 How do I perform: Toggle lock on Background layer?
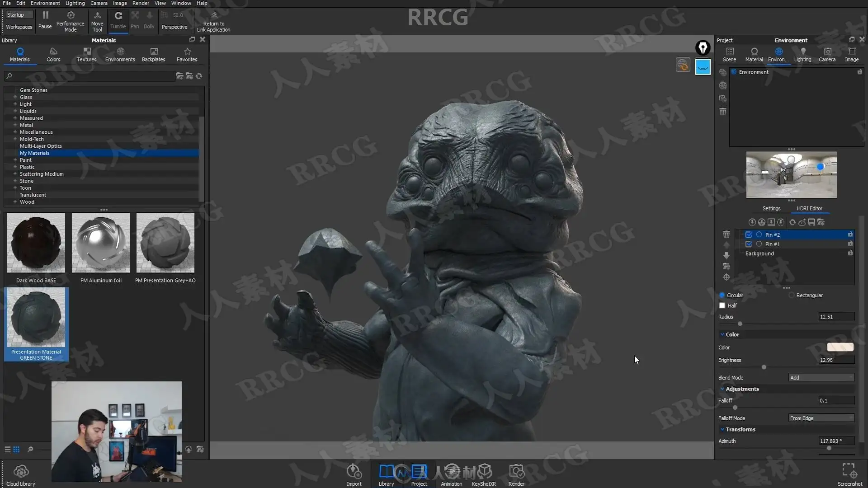[x=850, y=253]
